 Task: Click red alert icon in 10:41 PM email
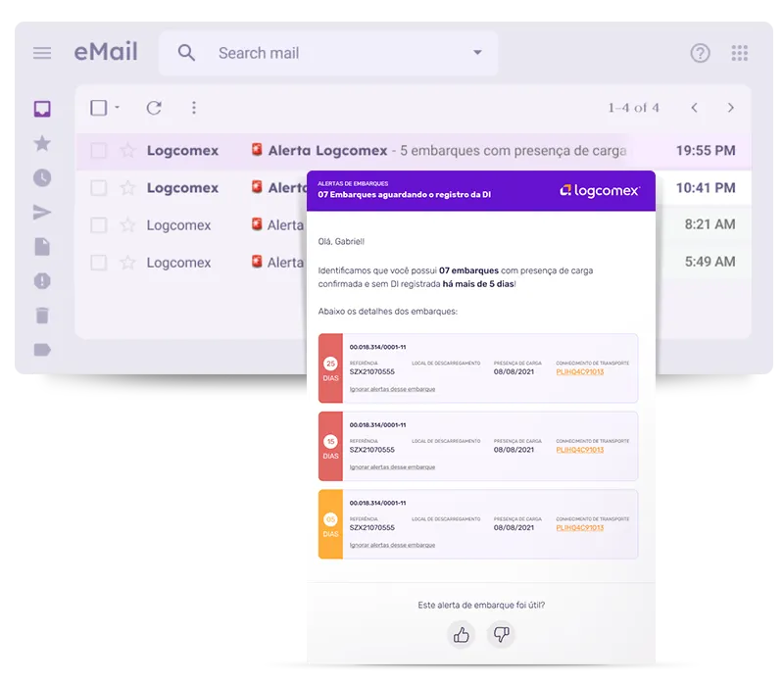[x=257, y=187]
